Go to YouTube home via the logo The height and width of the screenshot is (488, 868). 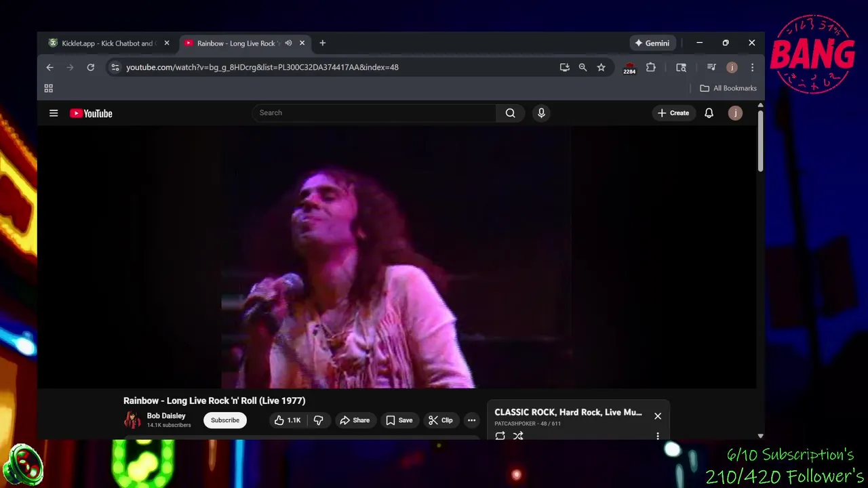pyautogui.click(x=91, y=113)
